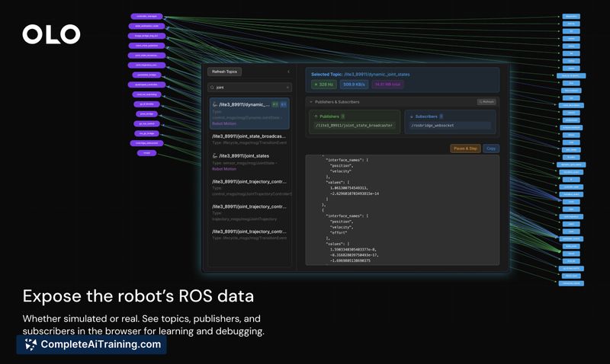This screenshot has width=610, height=364.
Task: Select the /lite3_89911/joint_states topic
Action: pyautogui.click(x=249, y=162)
